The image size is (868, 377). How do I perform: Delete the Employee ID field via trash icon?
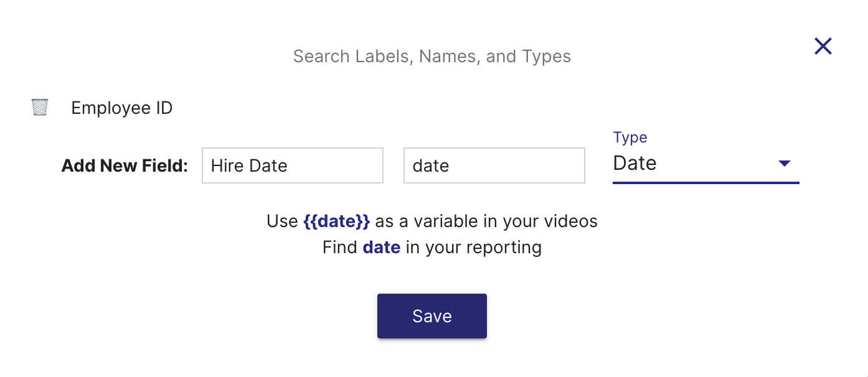pyautogui.click(x=40, y=108)
